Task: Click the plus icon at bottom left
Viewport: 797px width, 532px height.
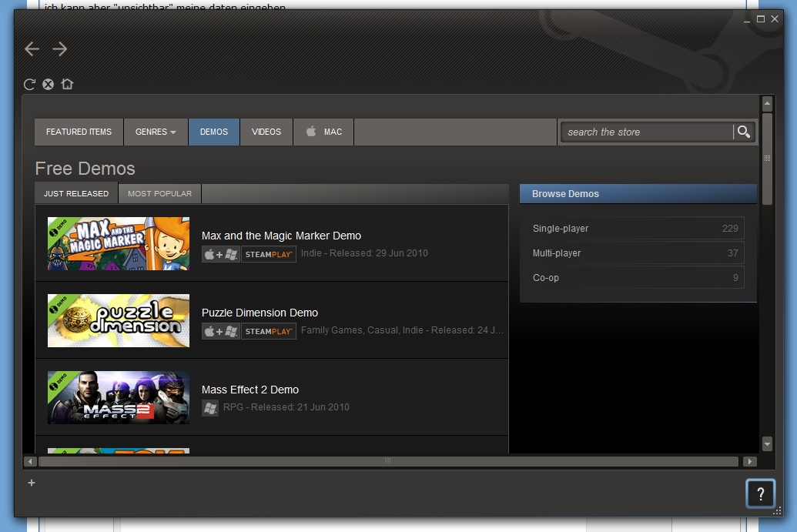Action: 32,483
